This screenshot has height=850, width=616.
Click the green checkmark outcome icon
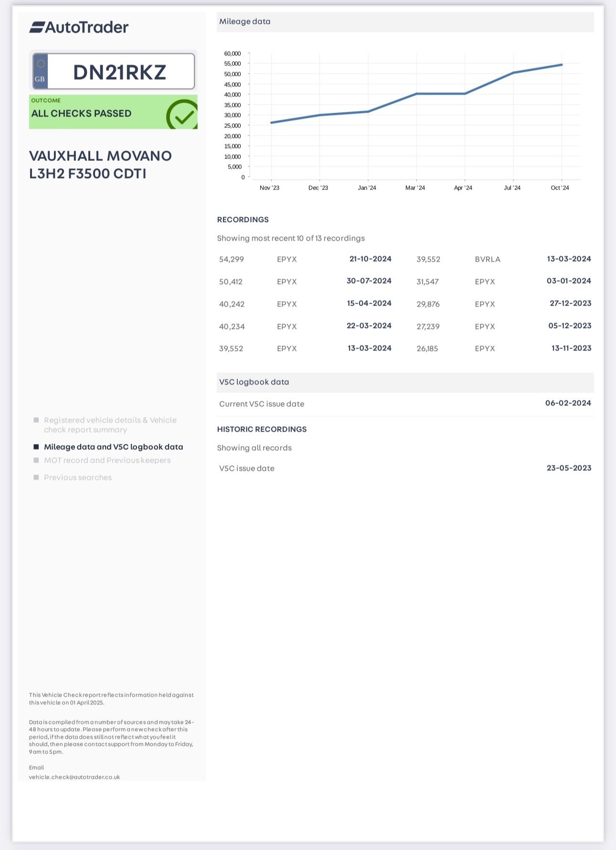click(x=182, y=115)
